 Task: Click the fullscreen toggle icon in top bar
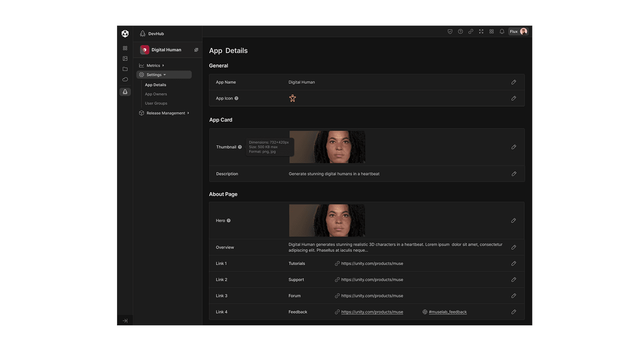click(481, 32)
